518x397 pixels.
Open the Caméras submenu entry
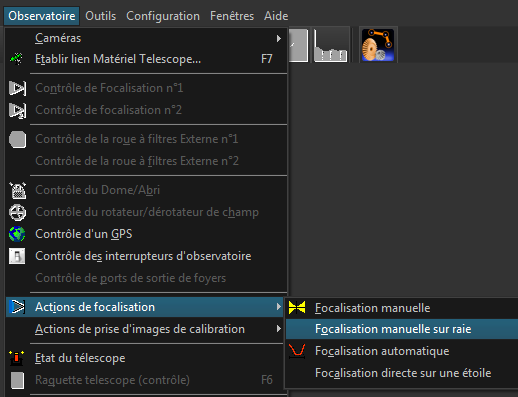click(146, 38)
